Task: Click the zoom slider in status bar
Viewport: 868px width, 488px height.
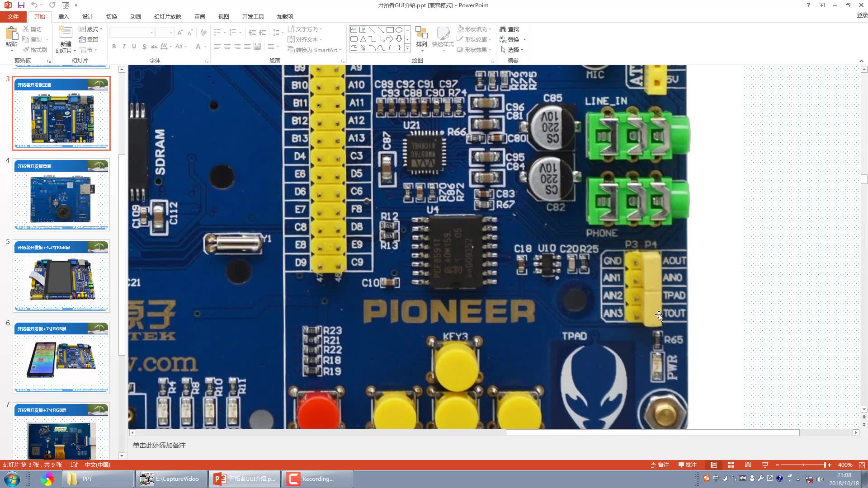Action: pos(803,465)
